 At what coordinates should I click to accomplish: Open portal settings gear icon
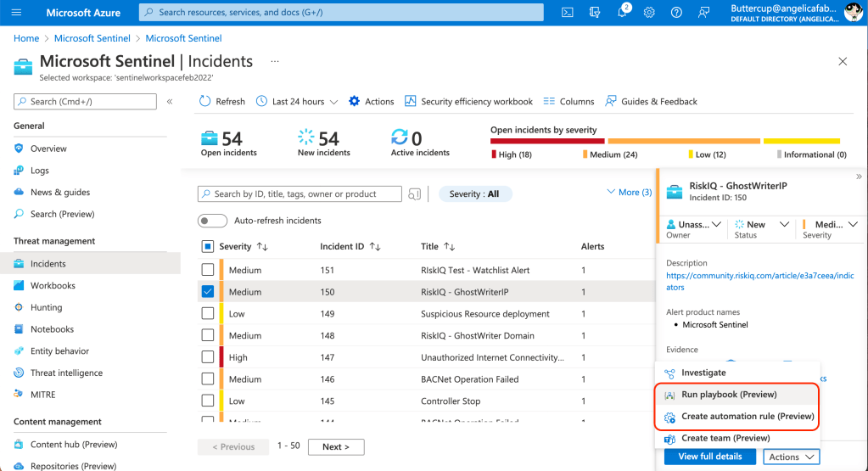click(649, 13)
